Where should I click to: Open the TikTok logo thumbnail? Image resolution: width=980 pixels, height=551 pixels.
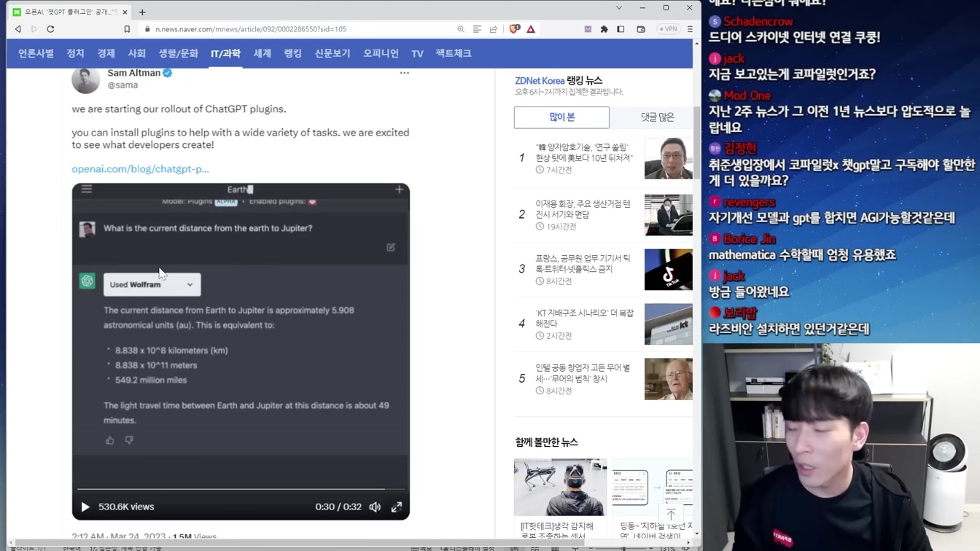pyautogui.click(x=669, y=270)
